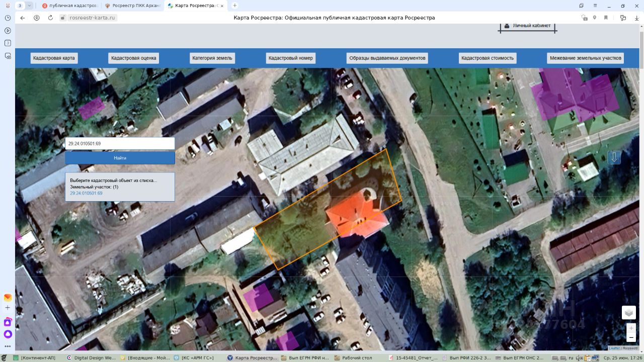Open Межевание земельных участков page
The height and width of the screenshot is (362, 644).
586,58
